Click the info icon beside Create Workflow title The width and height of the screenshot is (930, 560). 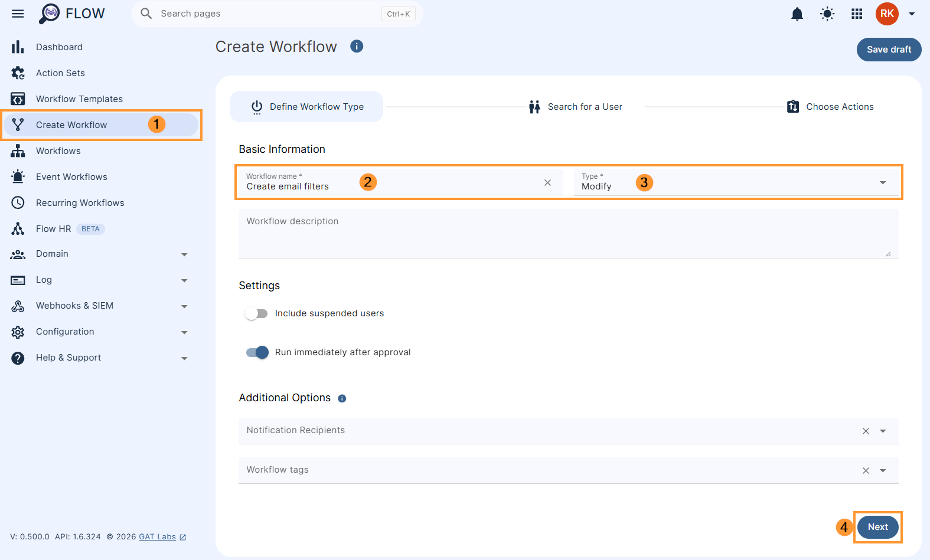[x=357, y=46]
